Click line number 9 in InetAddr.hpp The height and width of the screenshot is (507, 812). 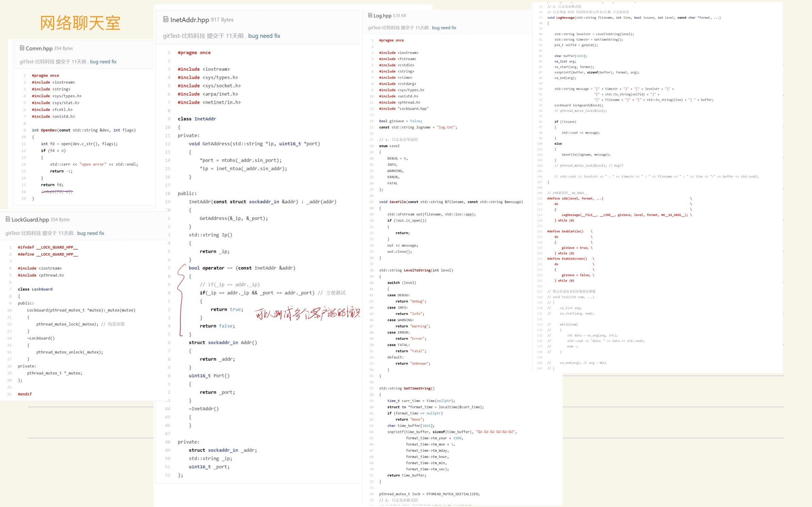[169, 119]
